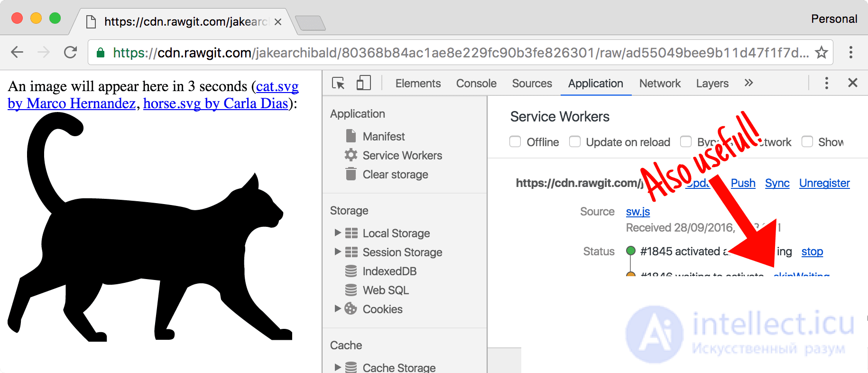Open DevTools customize menu dots
This screenshot has width=868, height=373.
pos(827,83)
